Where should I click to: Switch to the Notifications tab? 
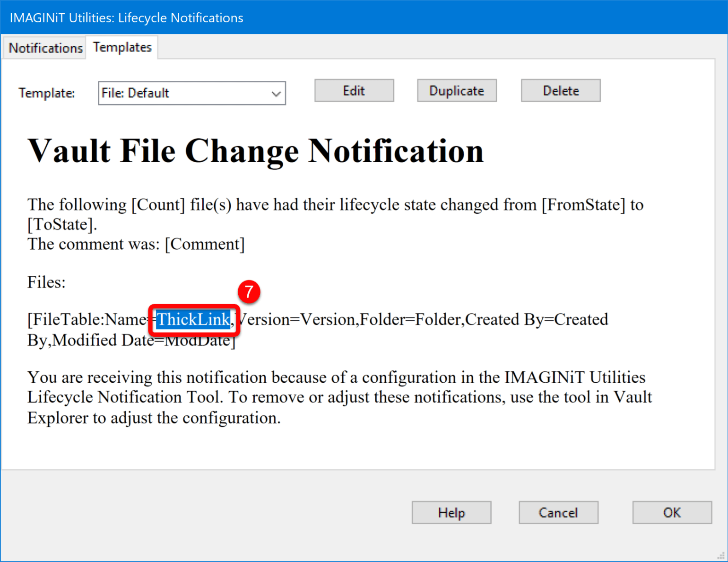[x=45, y=48]
